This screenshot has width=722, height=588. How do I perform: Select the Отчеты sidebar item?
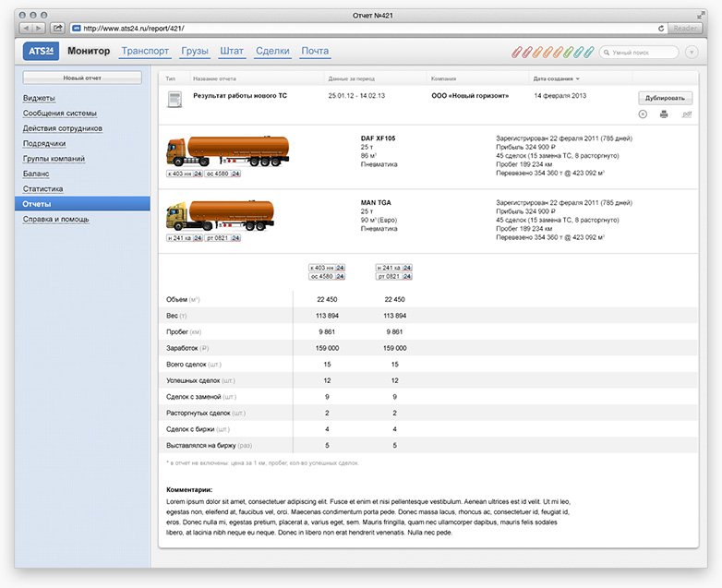pyautogui.click(x=82, y=204)
